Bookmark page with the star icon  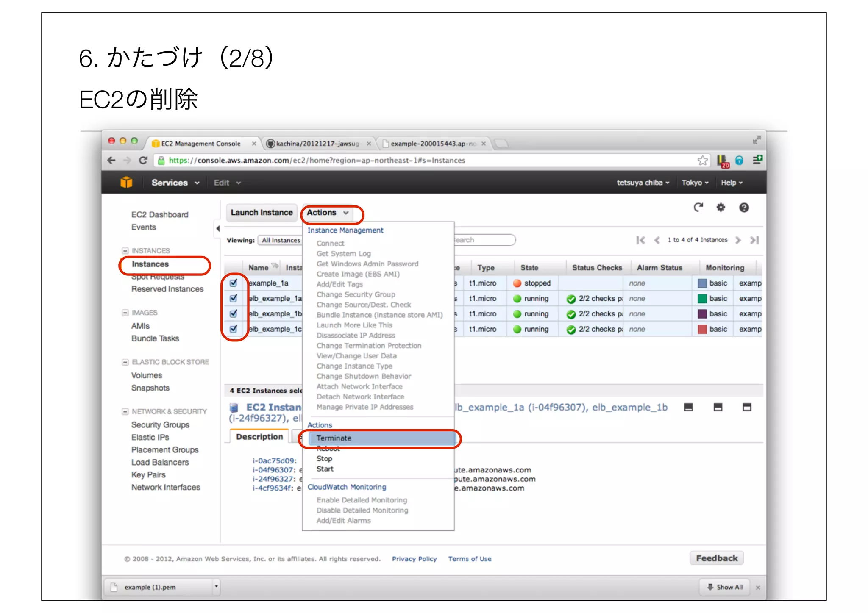coord(702,161)
